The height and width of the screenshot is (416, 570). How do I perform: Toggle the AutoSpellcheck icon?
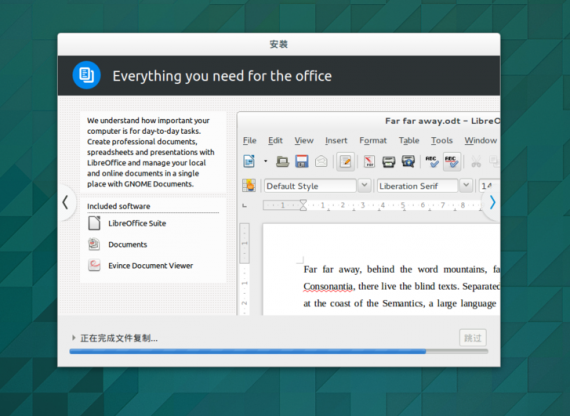[452, 161]
